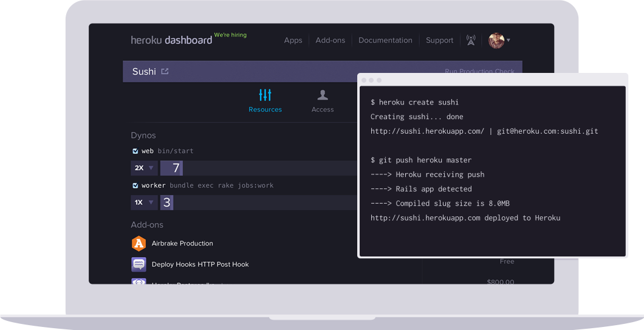Switch to the Access tab label

[323, 109]
